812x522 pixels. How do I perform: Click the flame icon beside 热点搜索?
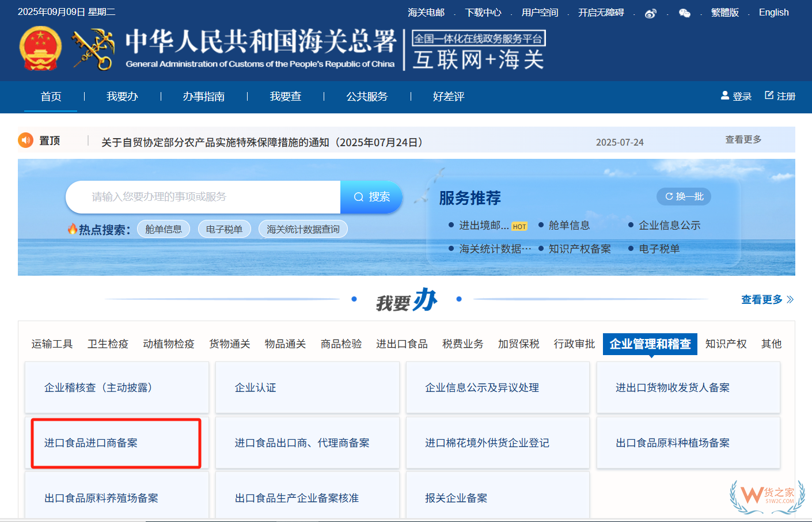pyautogui.click(x=73, y=229)
